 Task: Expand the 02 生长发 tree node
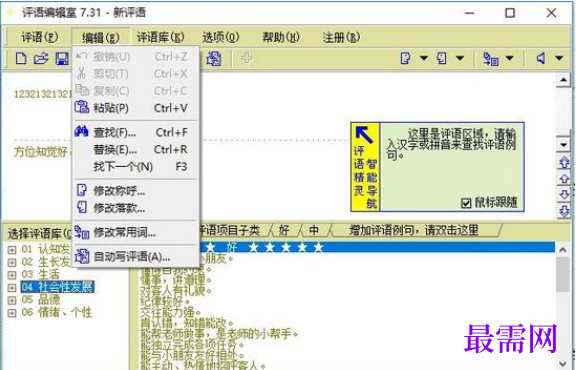12,262
